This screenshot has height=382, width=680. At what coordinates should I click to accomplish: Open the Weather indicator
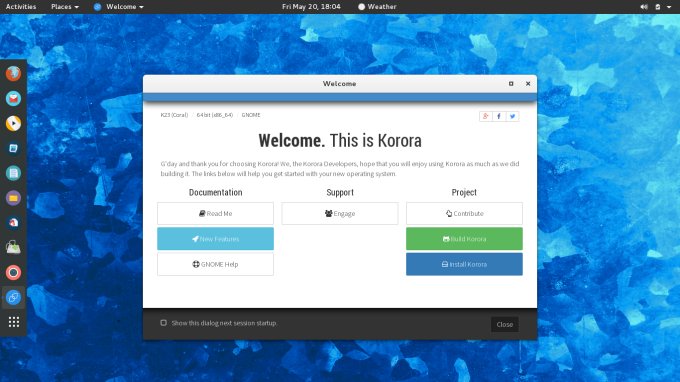pos(377,7)
